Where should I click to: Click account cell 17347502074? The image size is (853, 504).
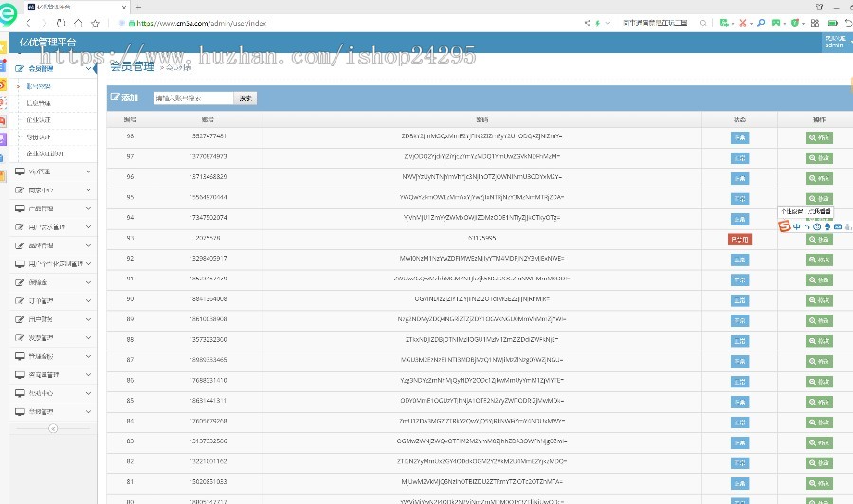[x=208, y=218]
